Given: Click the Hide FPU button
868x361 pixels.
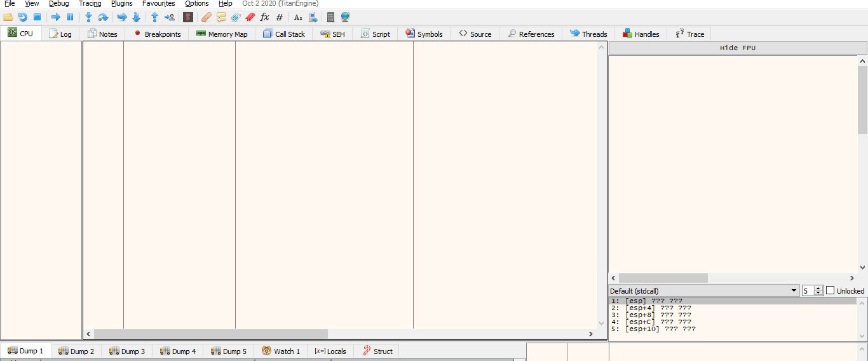Looking at the screenshot, I should pyautogui.click(x=737, y=48).
